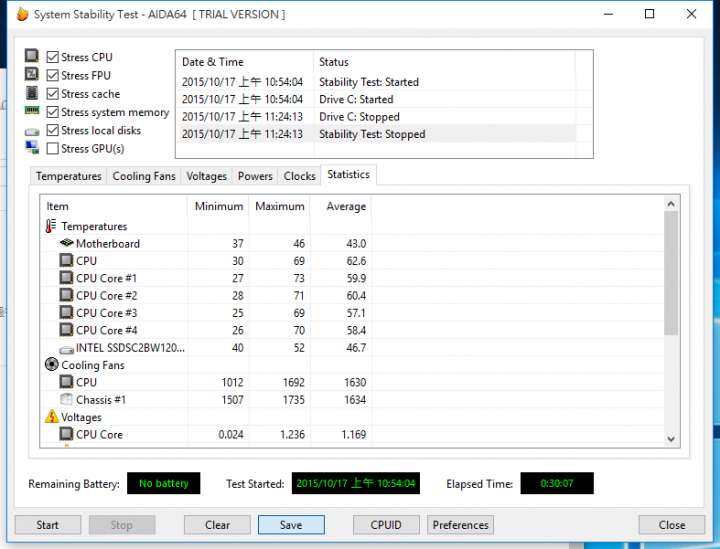The height and width of the screenshot is (549, 720).
Task: Click the chip icon of CPU Core #4
Action: [x=66, y=330]
